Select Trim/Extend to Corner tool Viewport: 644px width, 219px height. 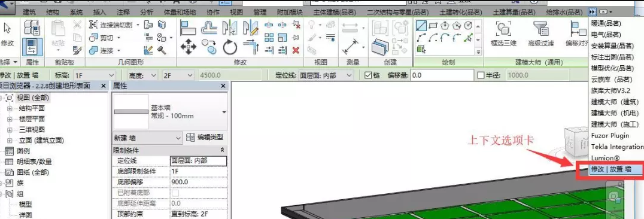coord(251,47)
